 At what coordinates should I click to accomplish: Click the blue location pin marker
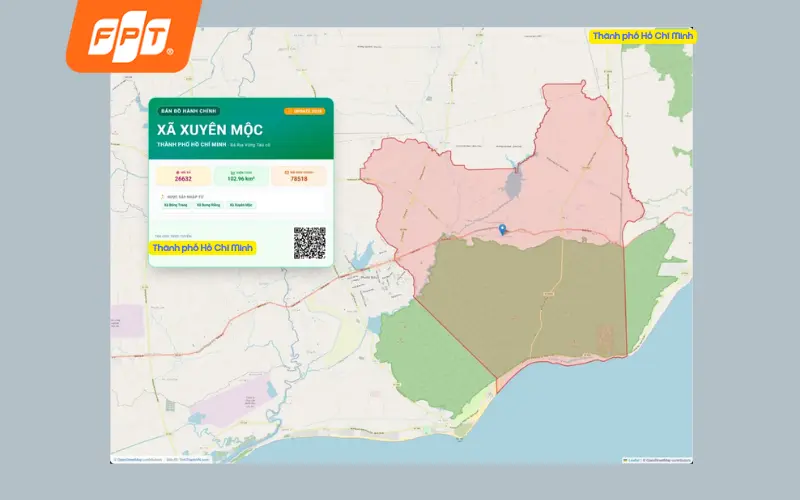pos(502,230)
